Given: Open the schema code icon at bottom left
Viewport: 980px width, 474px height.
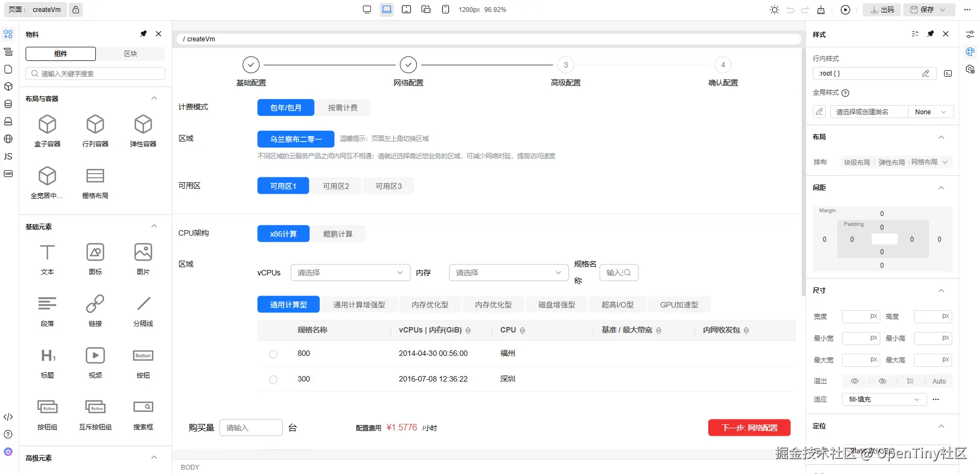Looking at the screenshot, I should (8, 417).
